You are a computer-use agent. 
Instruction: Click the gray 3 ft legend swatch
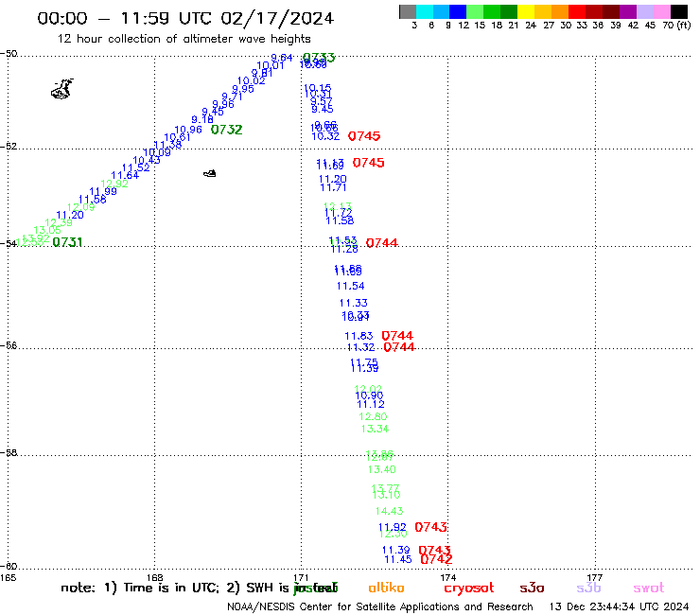[x=408, y=11]
